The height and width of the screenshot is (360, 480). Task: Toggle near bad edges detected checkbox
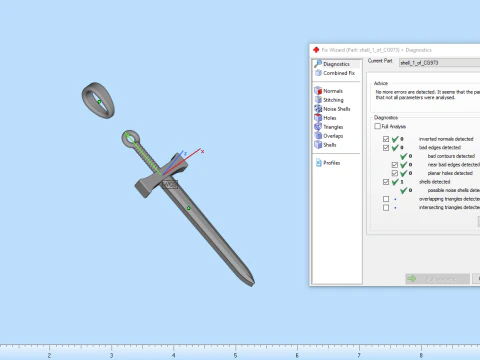tap(395, 165)
